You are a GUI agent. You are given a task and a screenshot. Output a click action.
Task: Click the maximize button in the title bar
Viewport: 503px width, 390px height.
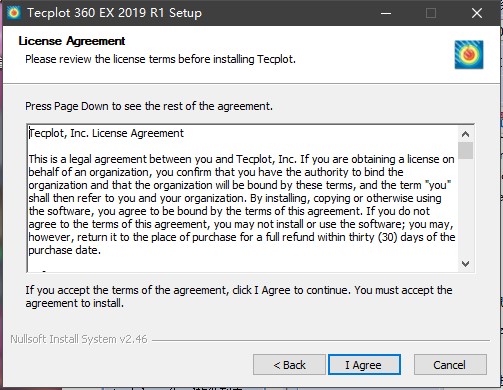[x=431, y=13]
